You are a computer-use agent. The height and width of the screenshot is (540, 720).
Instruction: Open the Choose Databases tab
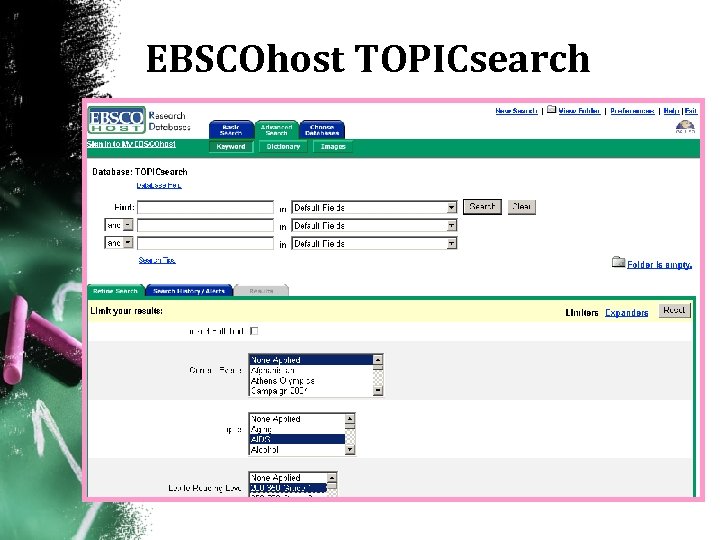pos(322,130)
